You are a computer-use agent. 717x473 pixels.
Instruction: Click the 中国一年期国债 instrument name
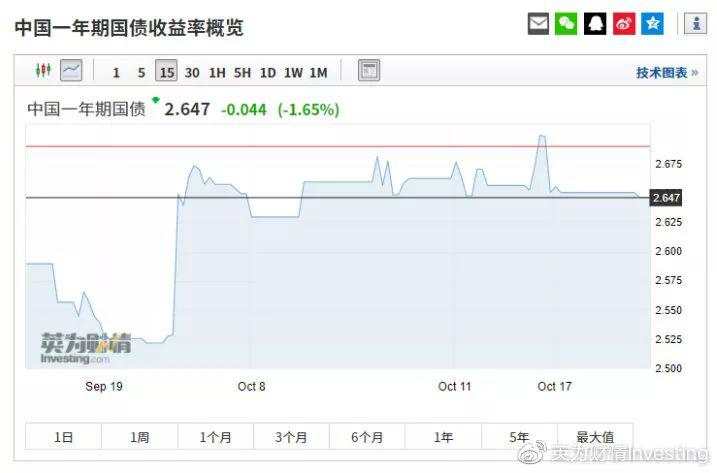[x=86, y=109]
